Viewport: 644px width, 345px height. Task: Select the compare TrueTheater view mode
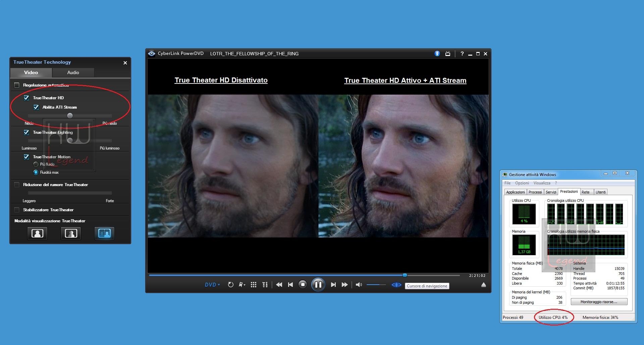pos(104,233)
